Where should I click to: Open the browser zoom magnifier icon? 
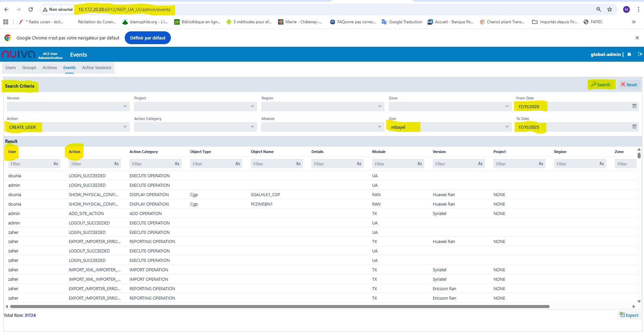[599, 9]
